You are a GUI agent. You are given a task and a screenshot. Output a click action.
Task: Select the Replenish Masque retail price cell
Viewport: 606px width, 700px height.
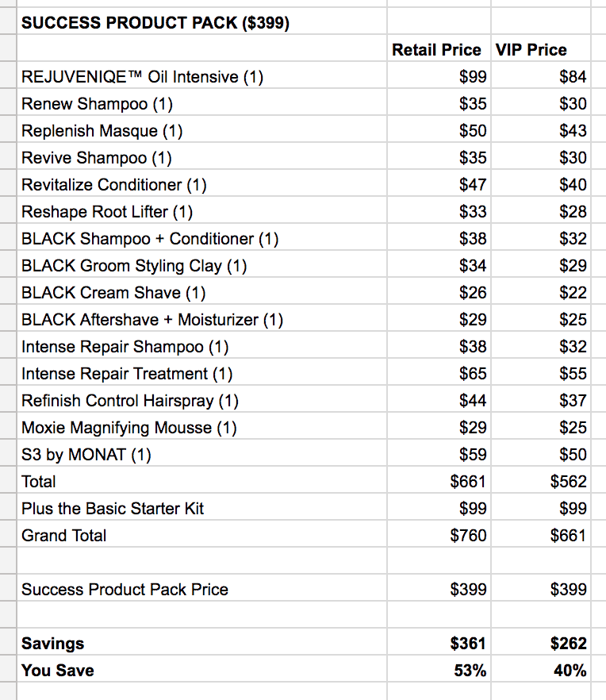pos(473,131)
